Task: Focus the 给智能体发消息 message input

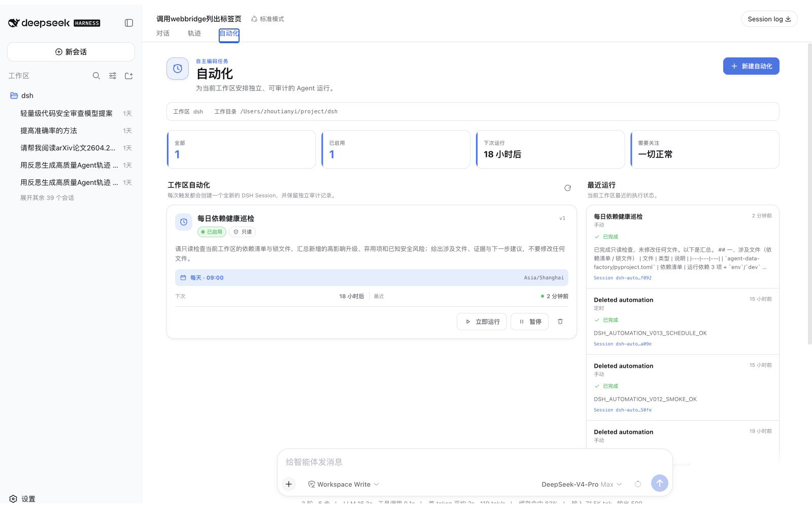Action: coord(475,462)
